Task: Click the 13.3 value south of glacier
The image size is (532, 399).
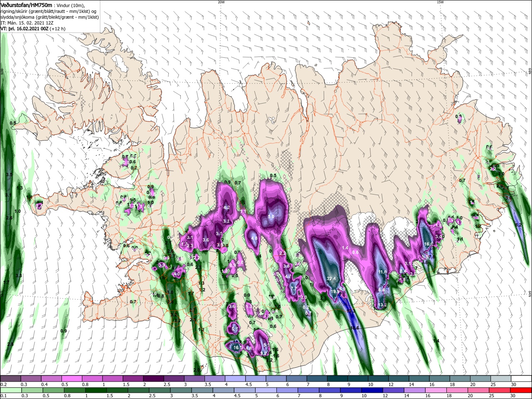Action: point(351,311)
